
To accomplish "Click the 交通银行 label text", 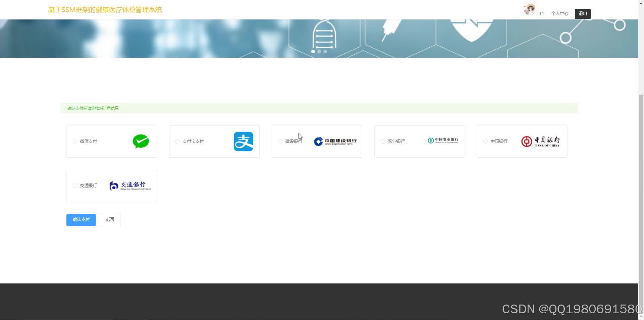I will pyautogui.click(x=89, y=186).
